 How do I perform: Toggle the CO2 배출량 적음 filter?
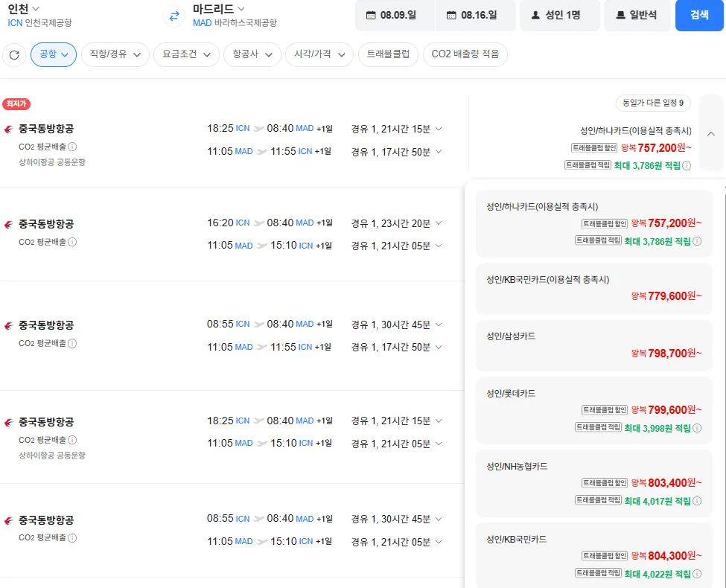[x=465, y=54]
